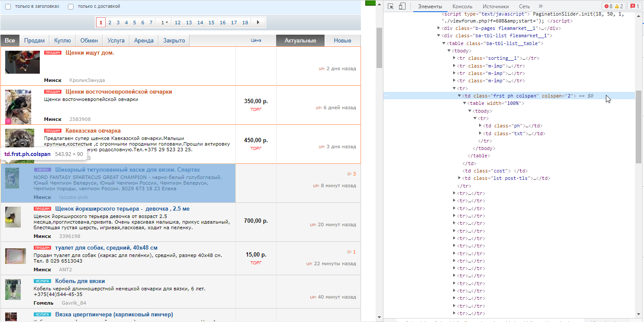The width and height of the screenshot is (644, 322).
Task: Expand the tr sorting__1 node
Action: (454, 58)
